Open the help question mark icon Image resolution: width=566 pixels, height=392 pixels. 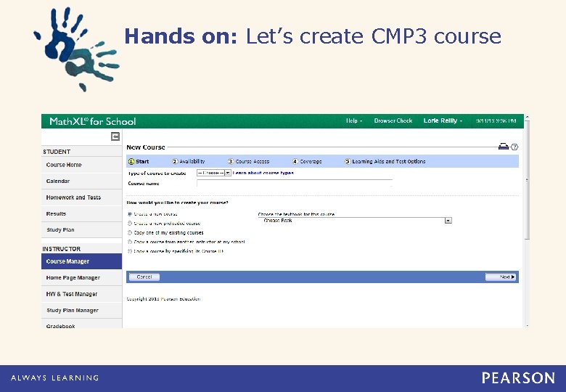coord(514,147)
